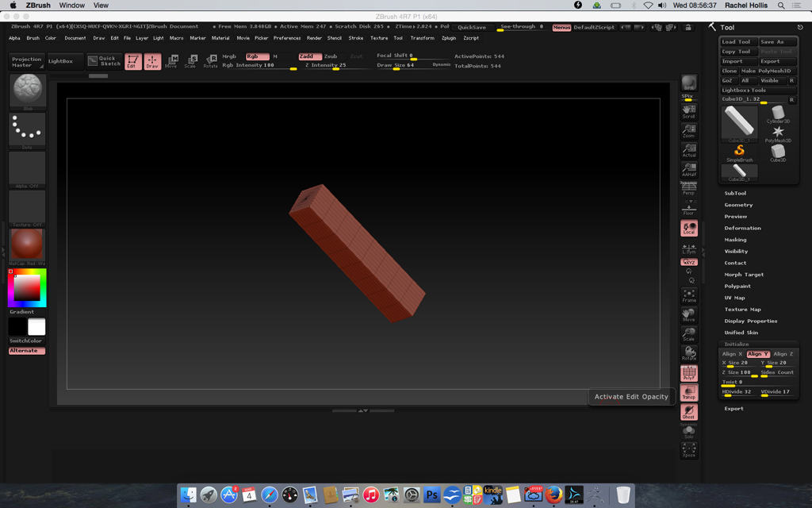Toggle L.Sym local symmetry
The height and width of the screenshot is (508, 812).
click(x=689, y=248)
